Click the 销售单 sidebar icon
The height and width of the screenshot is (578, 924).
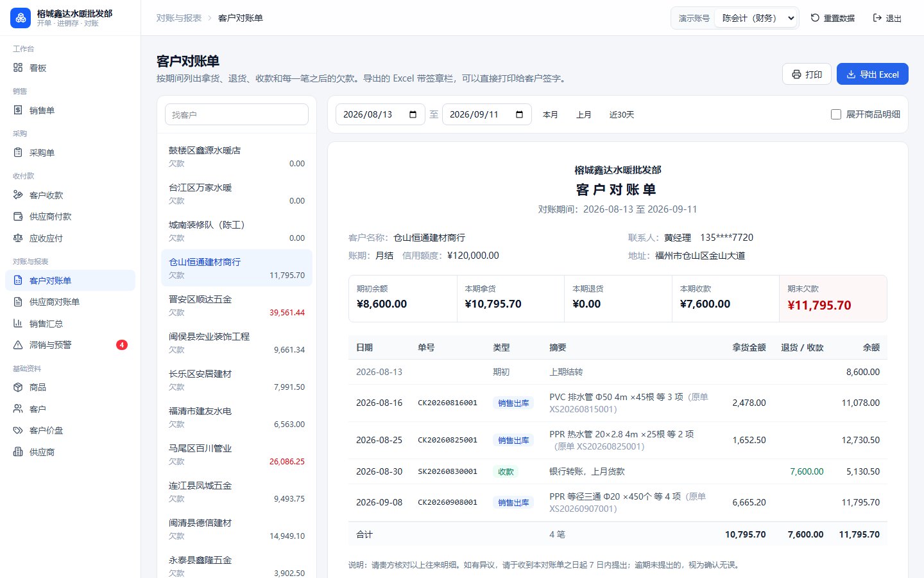[18, 110]
